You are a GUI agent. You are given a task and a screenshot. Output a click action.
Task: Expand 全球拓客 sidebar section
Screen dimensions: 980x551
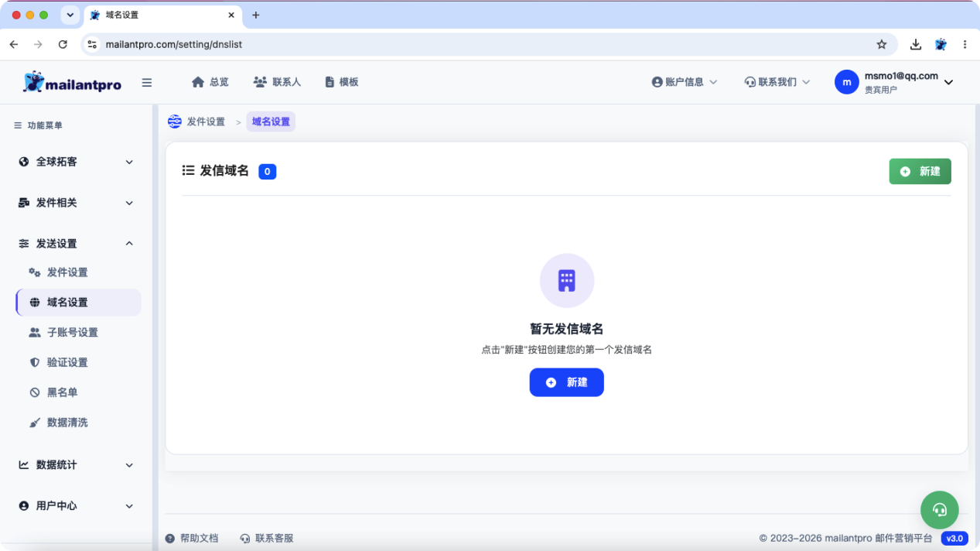click(76, 162)
